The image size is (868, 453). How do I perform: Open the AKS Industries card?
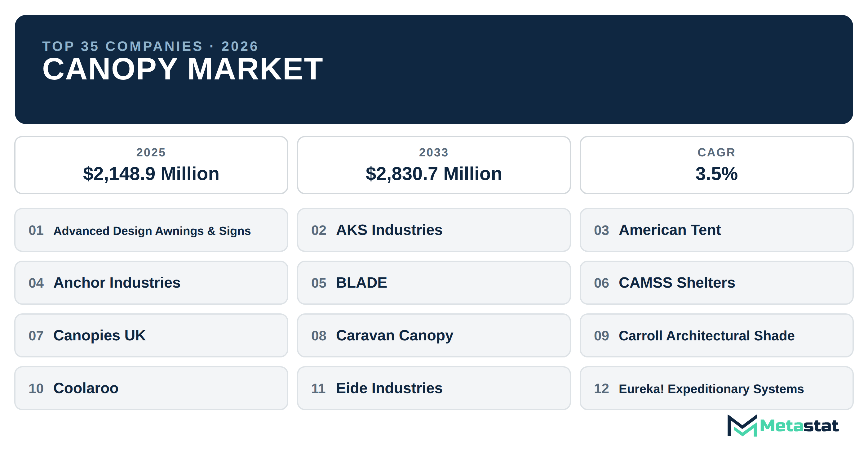point(434,230)
